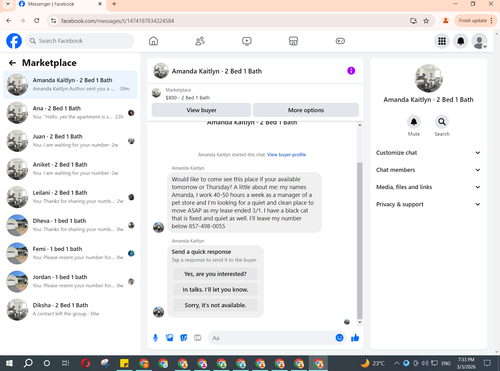Expand Chat members section
The height and width of the screenshot is (371, 500).
[x=428, y=170]
